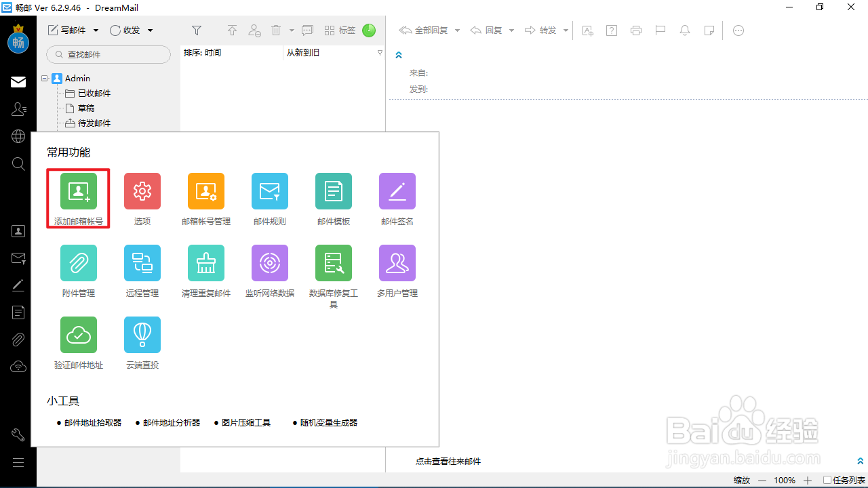The image size is (868, 488).
Task: Click the zoom out minus button
Action: (762, 480)
